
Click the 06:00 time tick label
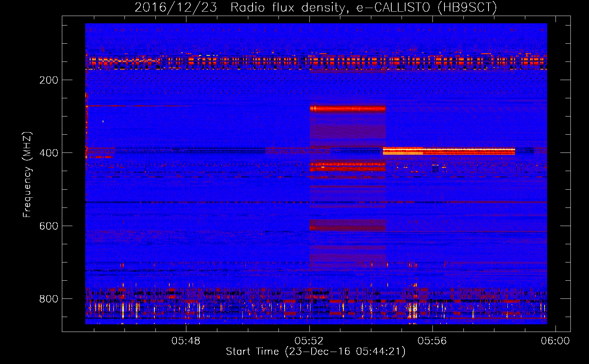(x=555, y=341)
